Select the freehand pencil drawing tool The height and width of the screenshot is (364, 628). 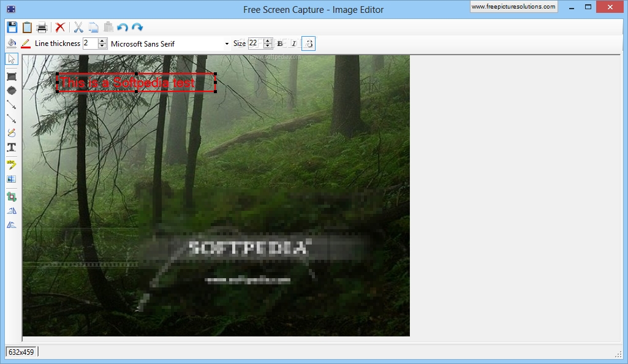[x=12, y=133]
